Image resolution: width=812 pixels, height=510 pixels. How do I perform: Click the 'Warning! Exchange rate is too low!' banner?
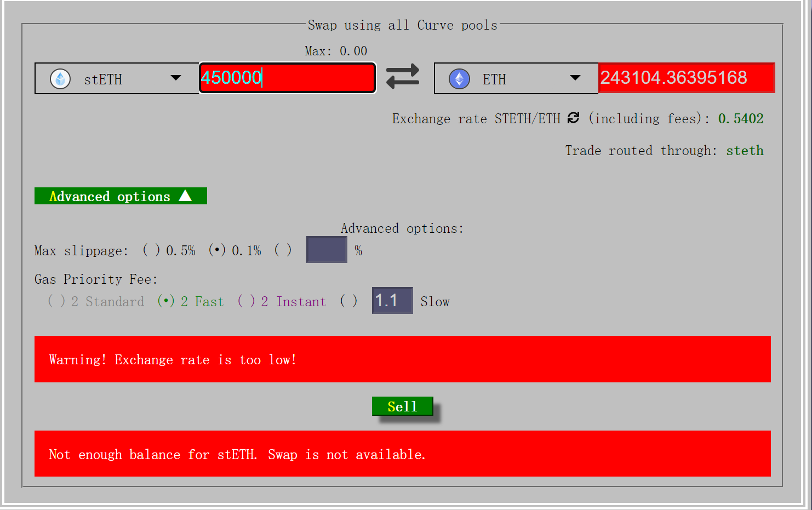point(403,359)
